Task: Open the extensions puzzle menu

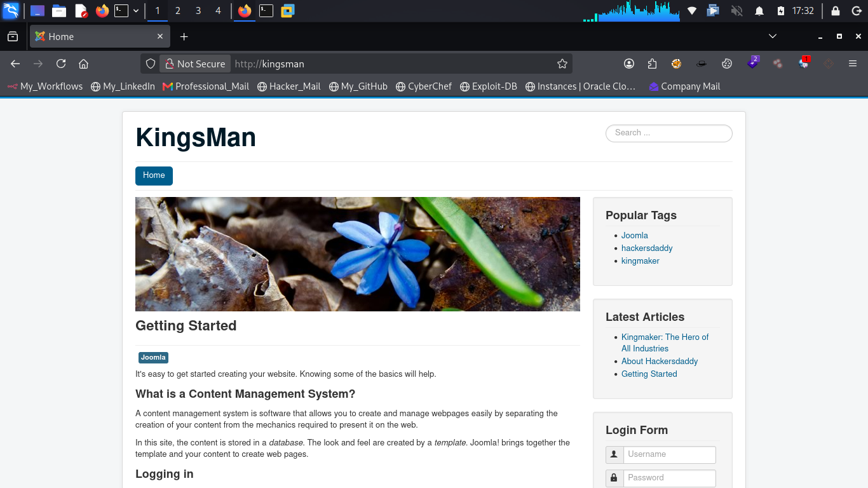Action: pyautogui.click(x=652, y=64)
